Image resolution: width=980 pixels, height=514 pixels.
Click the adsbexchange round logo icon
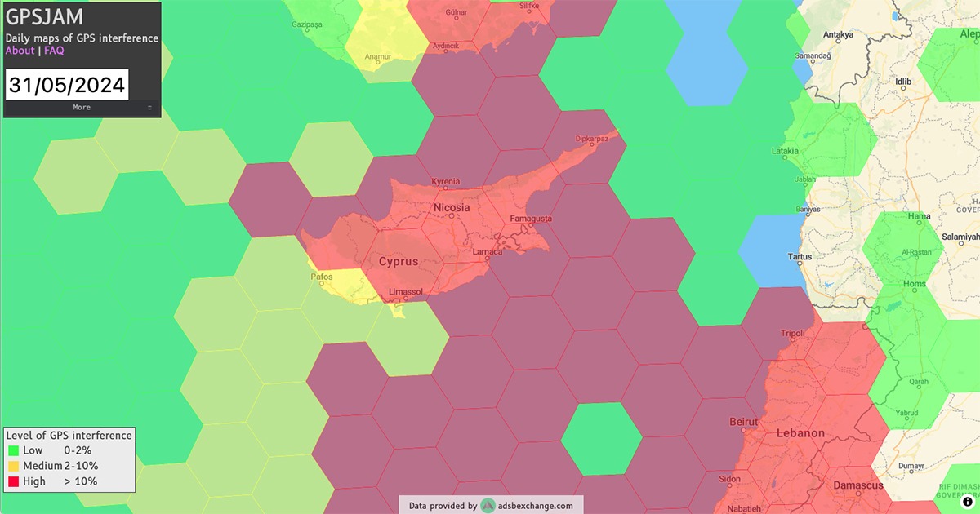488,506
